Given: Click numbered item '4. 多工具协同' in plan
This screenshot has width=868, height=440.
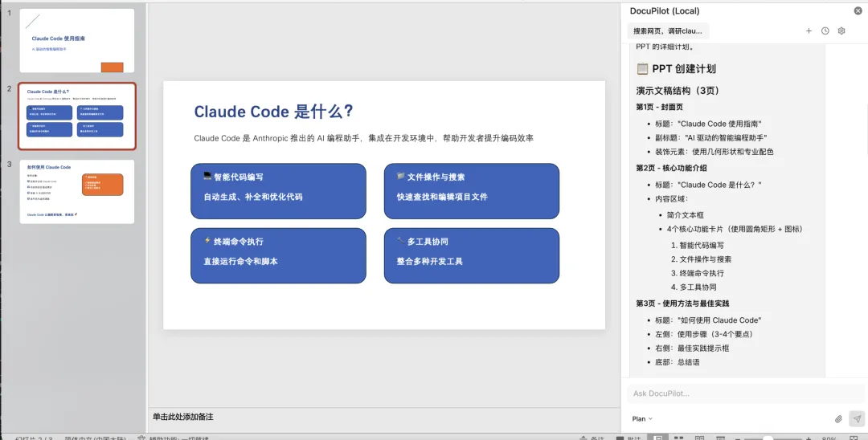Looking at the screenshot, I should (x=694, y=287).
